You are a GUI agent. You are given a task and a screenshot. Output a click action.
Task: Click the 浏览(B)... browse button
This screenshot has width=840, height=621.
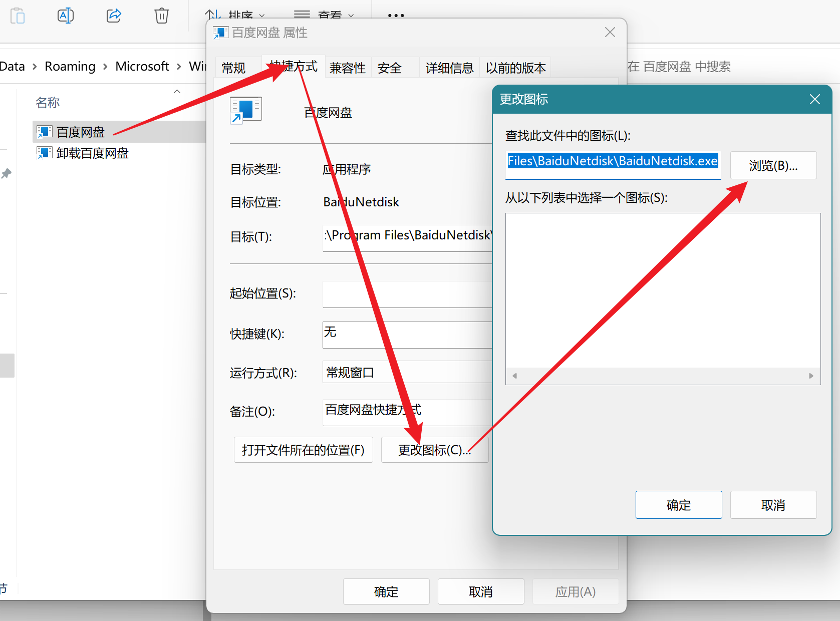(773, 165)
